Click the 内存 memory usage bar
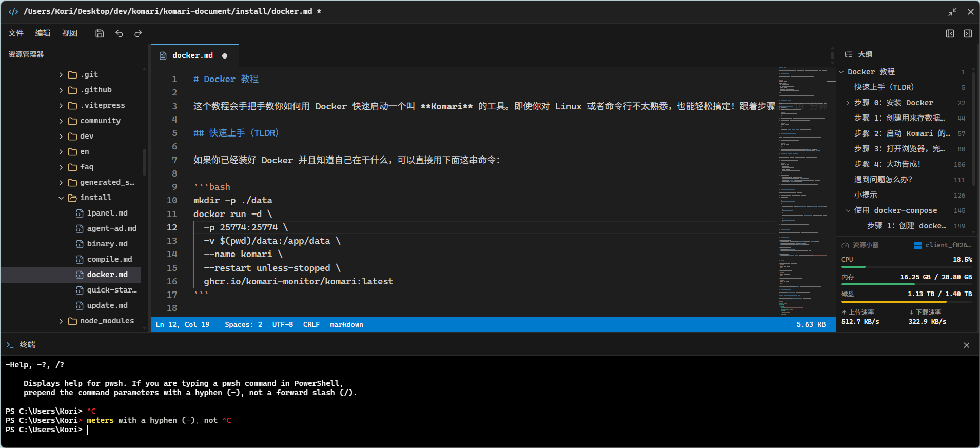This screenshot has height=448, width=980. (907, 284)
